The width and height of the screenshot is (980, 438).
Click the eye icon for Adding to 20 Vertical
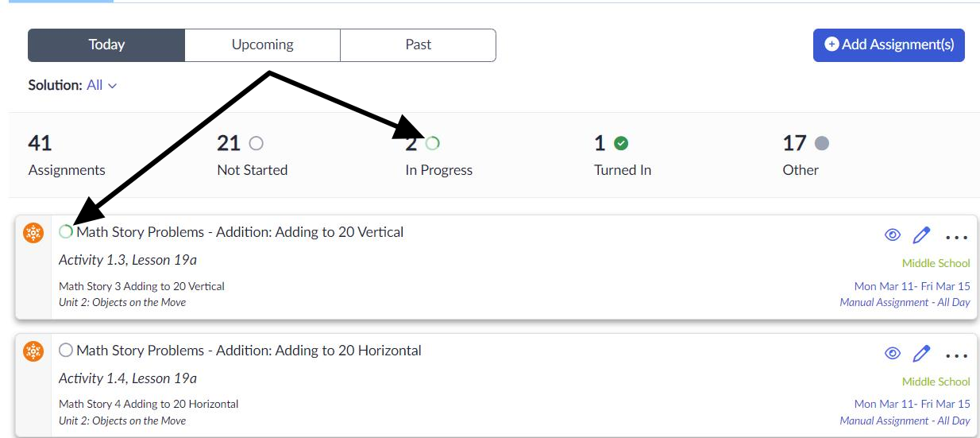click(x=893, y=235)
